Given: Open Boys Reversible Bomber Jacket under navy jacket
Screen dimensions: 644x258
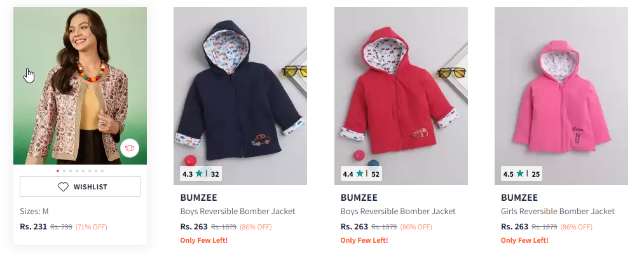Looking at the screenshot, I should [238, 212].
